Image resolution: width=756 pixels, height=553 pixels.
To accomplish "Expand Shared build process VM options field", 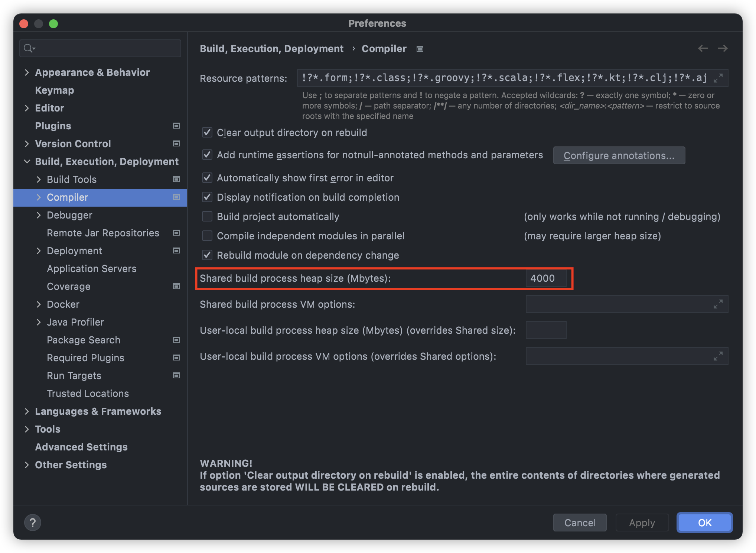I will pyautogui.click(x=718, y=304).
